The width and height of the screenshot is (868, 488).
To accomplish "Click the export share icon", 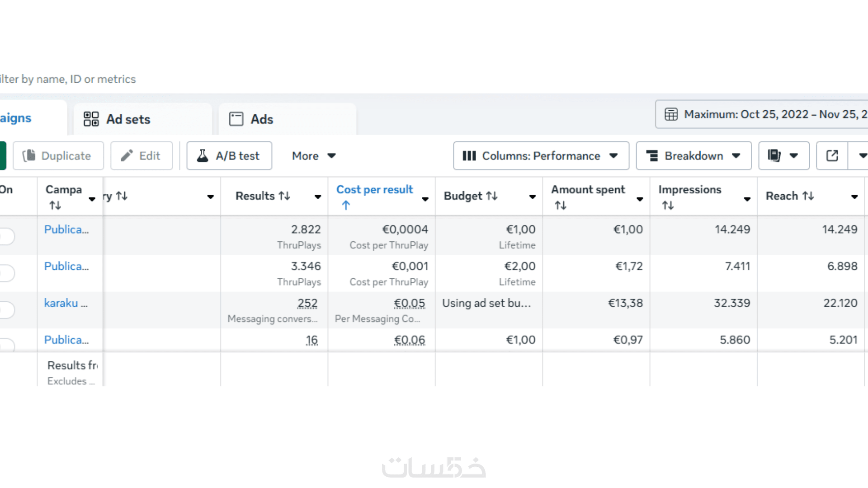I will pos(832,156).
